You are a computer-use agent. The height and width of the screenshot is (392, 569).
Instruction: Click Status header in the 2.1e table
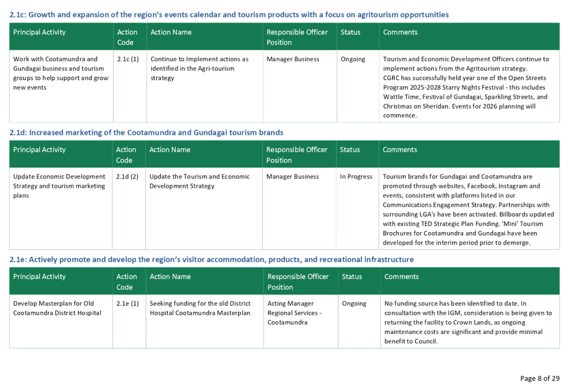point(352,277)
